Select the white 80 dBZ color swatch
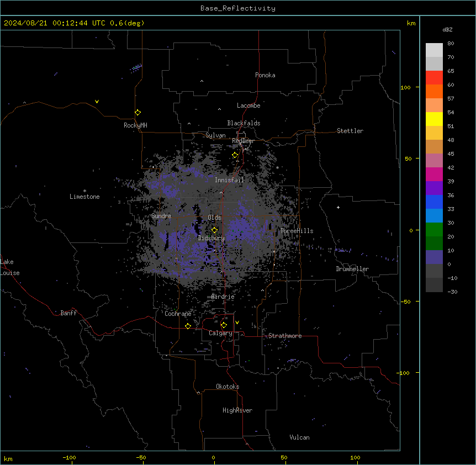 pos(434,50)
